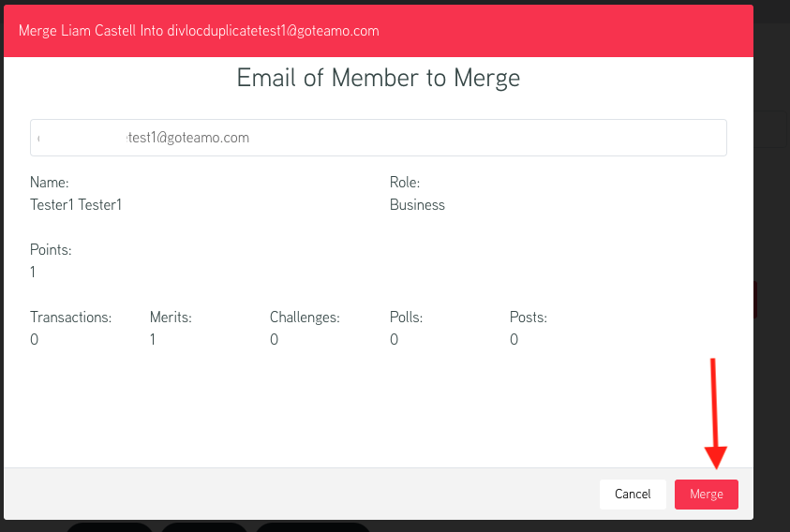Select the count shown under Posts
This screenshot has height=532, width=790.
point(514,340)
